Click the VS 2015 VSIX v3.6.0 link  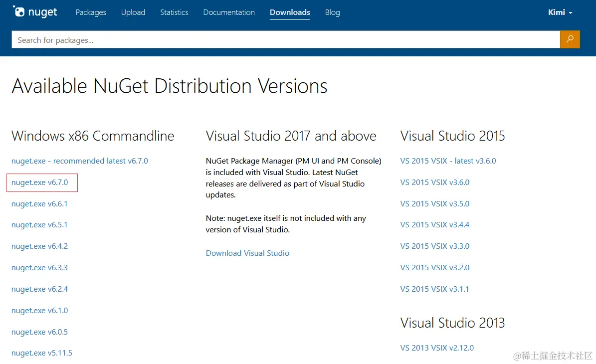click(435, 182)
